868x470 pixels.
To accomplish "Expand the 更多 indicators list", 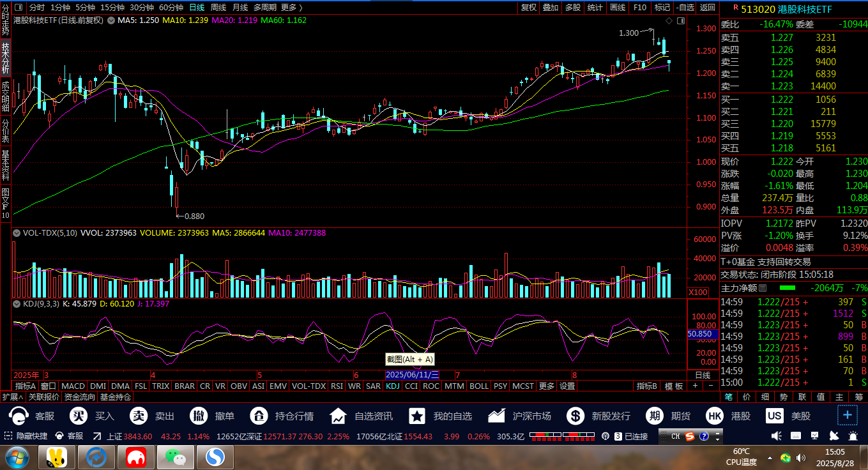I will tap(547, 386).
